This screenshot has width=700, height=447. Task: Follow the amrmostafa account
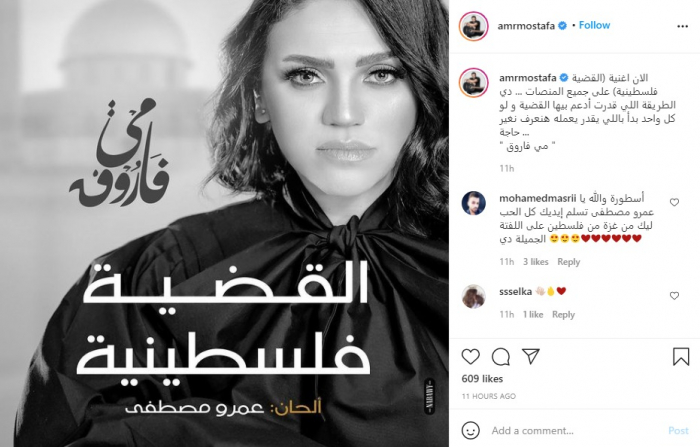point(594,25)
